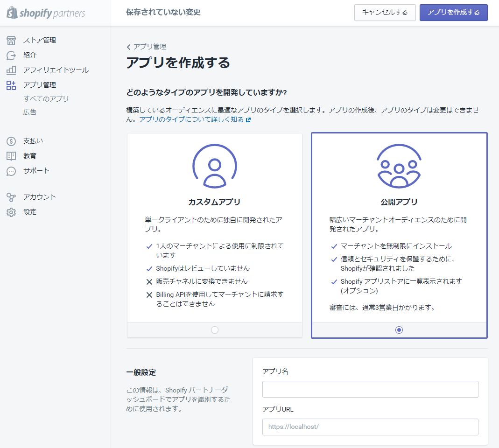Open the アプリのタイプについて詳しく知る link
Image resolution: width=499 pixels, height=448 pixels.
point(192,119)
